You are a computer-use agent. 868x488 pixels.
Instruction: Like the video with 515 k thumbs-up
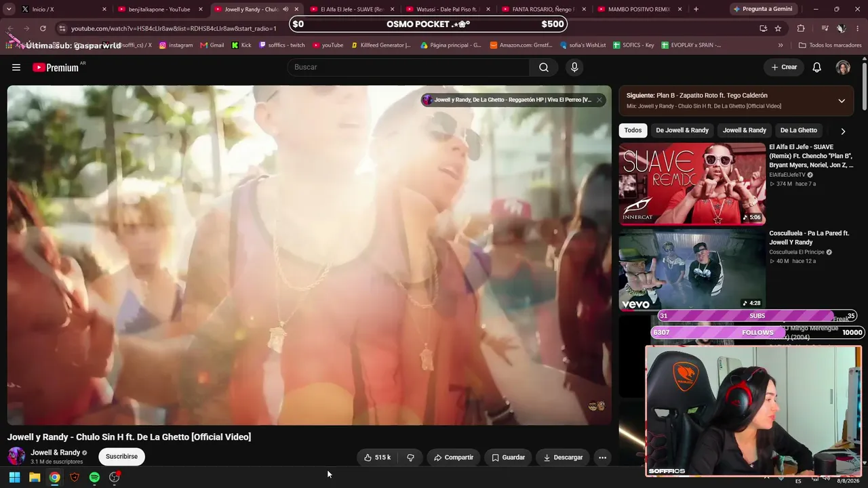pyautogui.click(x=377, y=457)
